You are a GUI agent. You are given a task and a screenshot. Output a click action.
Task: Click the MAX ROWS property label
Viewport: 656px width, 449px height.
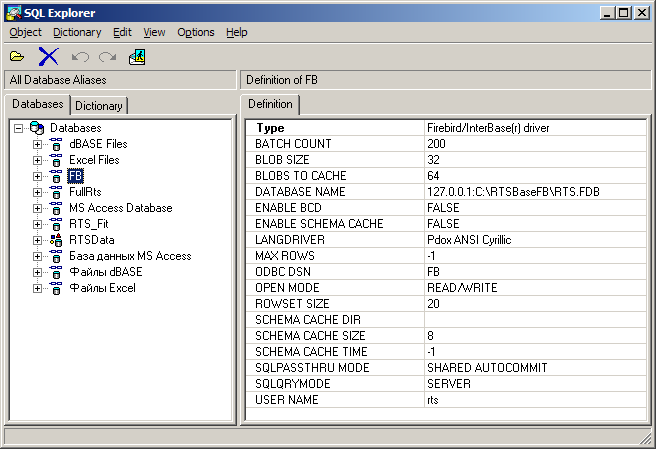(x=285, y=256)
